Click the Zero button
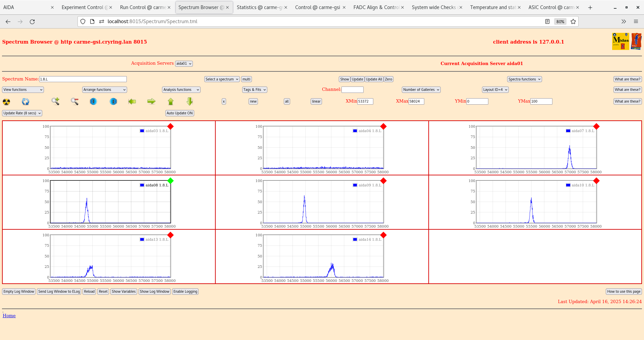The image size is (644, 340). coord(388,79)
